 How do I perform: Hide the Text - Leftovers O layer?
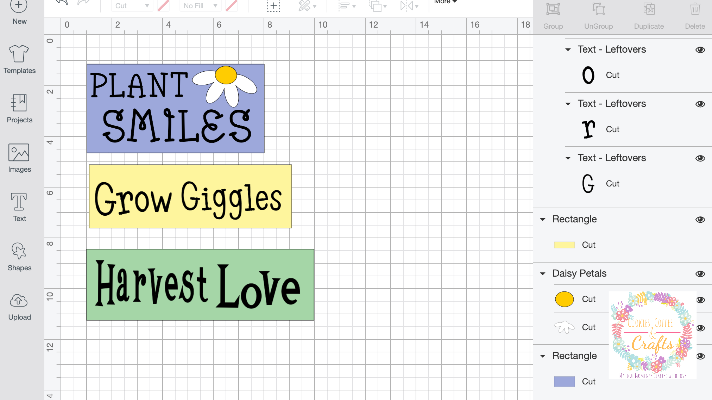point(700,49)
